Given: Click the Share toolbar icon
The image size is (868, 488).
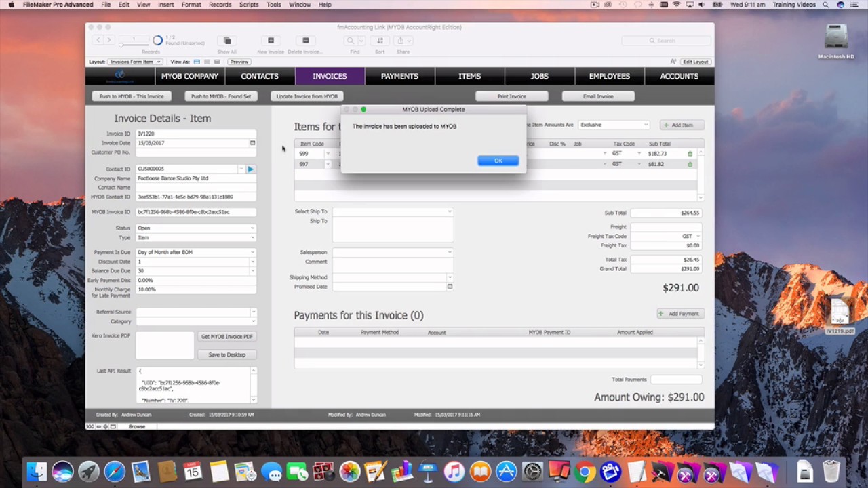Looking at the screenshot, I should pos(401,41).
